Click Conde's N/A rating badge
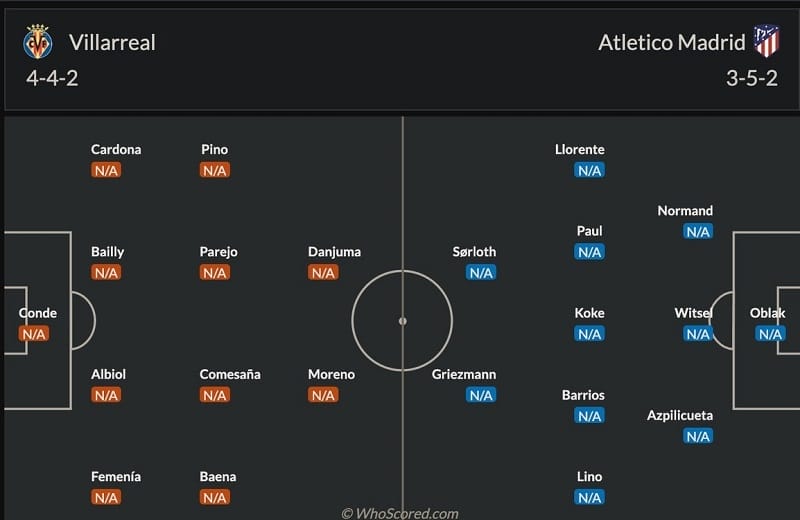The height and width of the screenshot is (520, 800). tap(34, 334)
